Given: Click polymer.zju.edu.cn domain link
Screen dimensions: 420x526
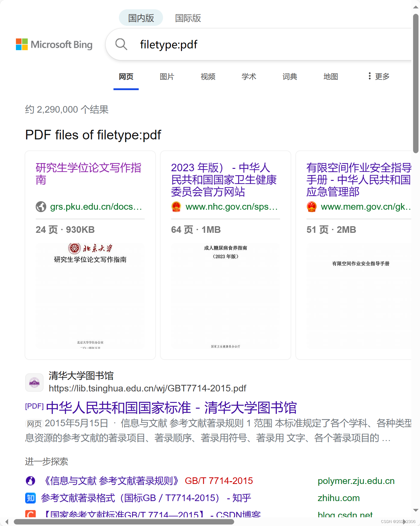Looking at the screenshot, I should coord(356,481).
